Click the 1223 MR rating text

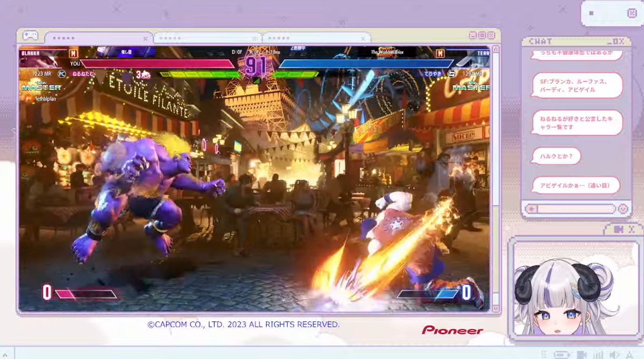click(x=41, y=73)
